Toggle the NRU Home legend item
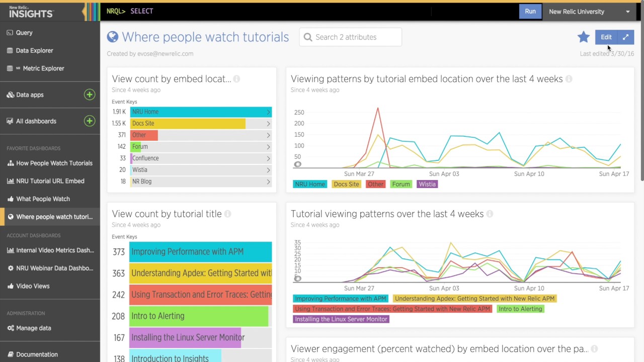 [x=309, y=184]
